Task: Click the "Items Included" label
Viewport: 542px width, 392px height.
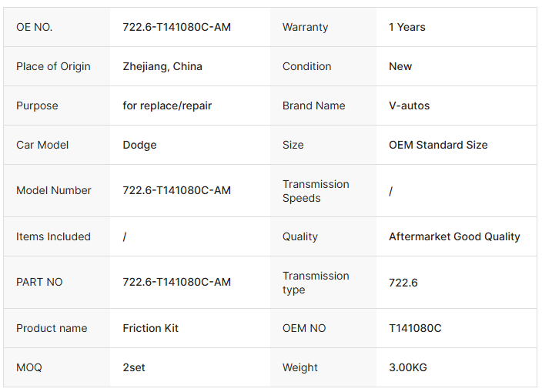Action: pyautogui.click(x=53, y=236)
